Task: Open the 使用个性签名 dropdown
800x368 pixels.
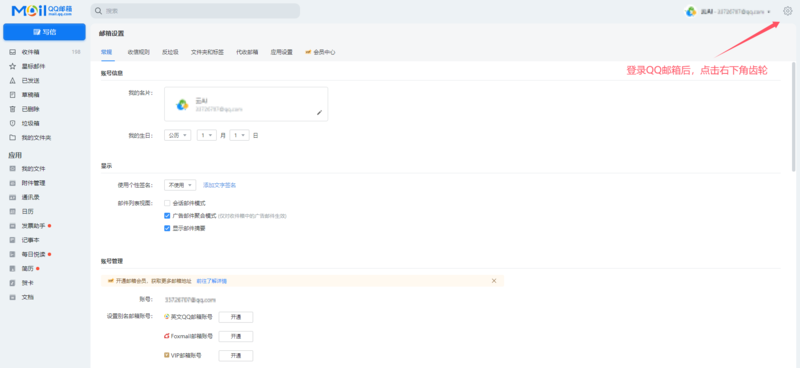Action: click(x=180, y=185)
